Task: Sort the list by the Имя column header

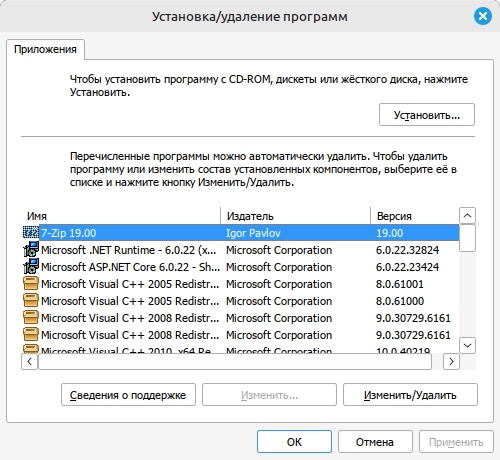Action: pyautogui.click(x=121, y=216)
